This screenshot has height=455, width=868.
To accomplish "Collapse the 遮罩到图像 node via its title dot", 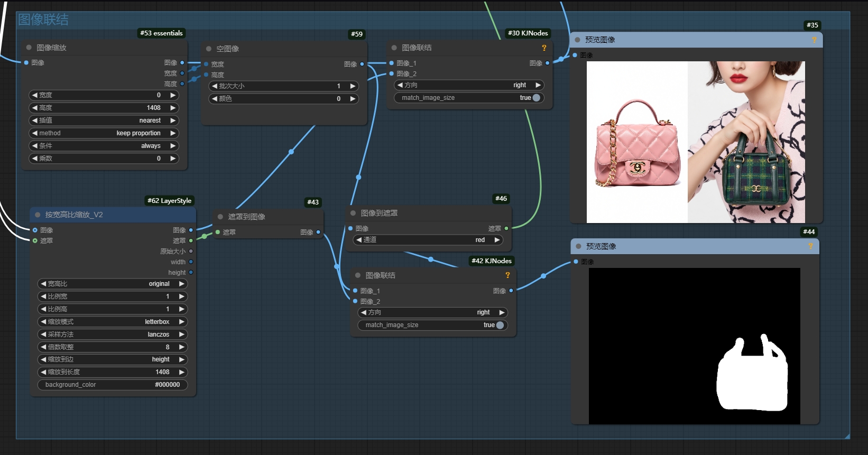I will point(220,217).
